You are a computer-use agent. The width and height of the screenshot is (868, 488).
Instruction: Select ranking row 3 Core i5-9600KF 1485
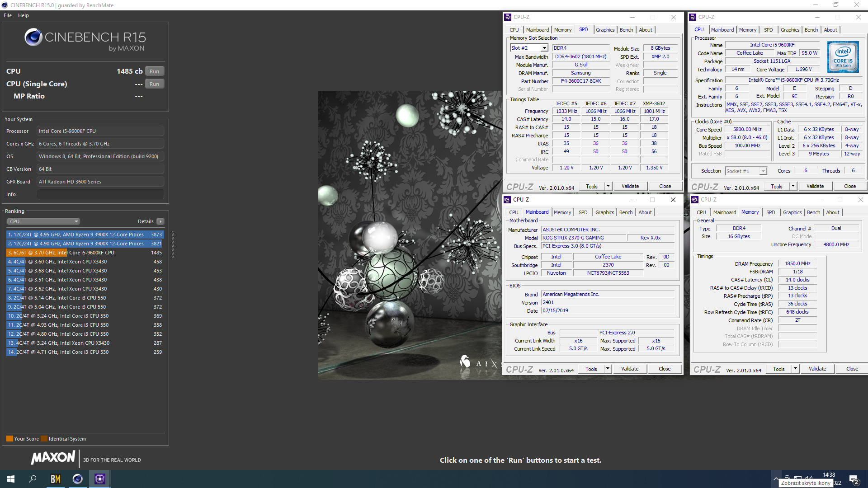coord(85,253)
